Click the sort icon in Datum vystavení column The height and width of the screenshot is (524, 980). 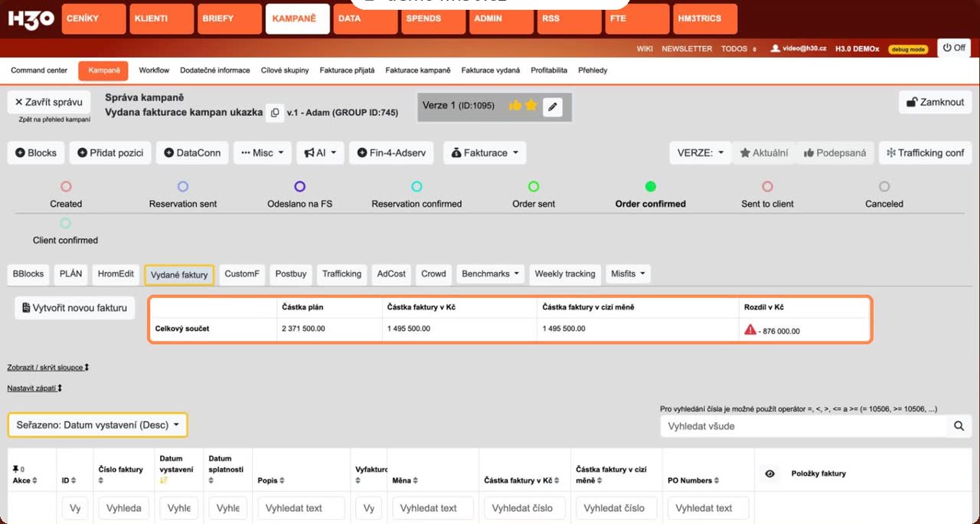click(x=164, y=480)
